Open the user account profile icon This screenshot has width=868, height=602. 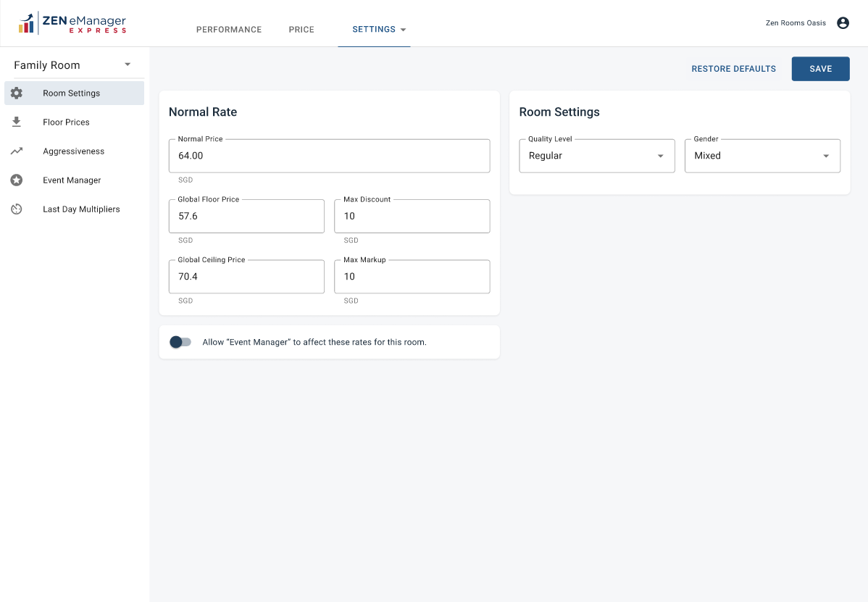[843, 22]
